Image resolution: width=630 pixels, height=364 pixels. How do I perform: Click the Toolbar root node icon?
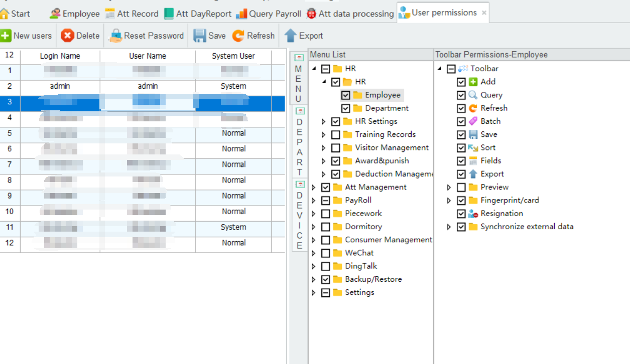(463, 69)
